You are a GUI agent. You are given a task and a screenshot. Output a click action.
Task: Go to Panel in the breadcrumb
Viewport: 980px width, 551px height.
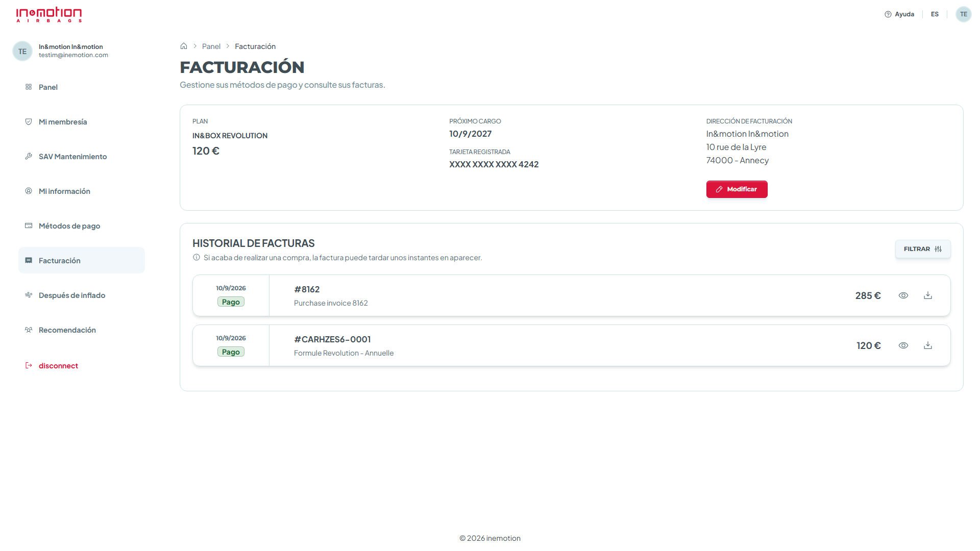(211, 46)
